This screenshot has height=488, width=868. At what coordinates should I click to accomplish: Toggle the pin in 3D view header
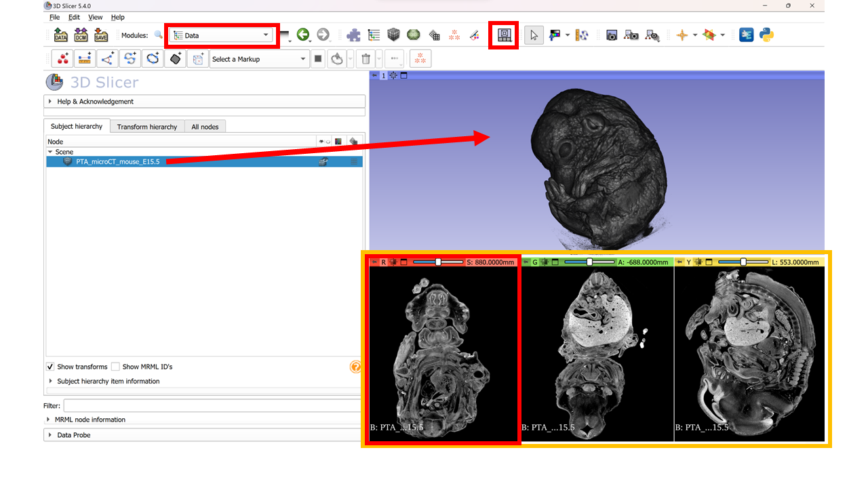374,75
